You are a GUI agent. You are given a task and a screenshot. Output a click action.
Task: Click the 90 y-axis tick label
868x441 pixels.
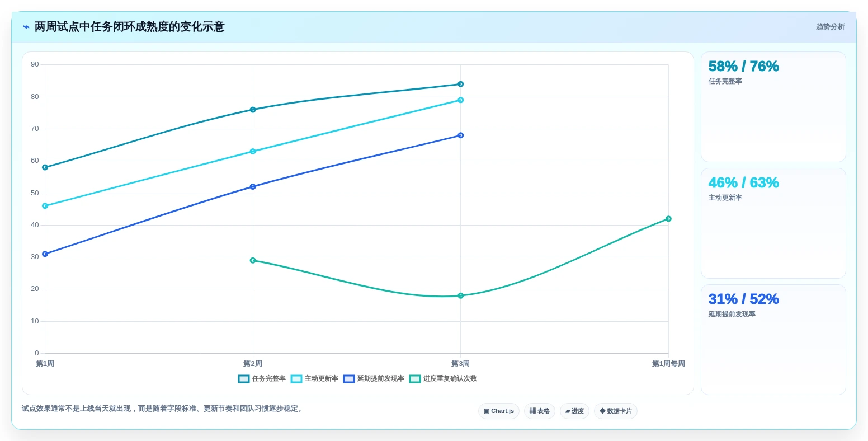pyautogui.click(x=35, y=64)
